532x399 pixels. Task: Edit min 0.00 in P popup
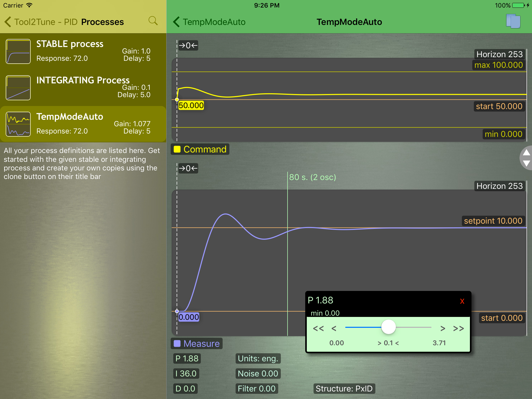(x=325, y=313)
